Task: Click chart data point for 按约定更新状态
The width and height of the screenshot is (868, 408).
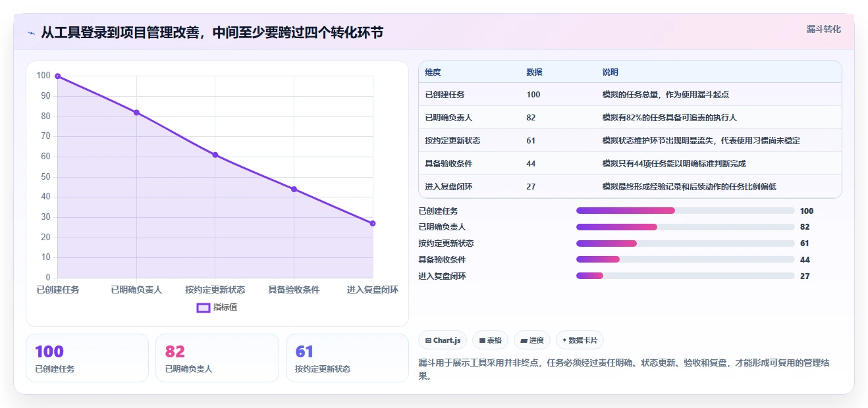Action: click(x=215, y=155)
